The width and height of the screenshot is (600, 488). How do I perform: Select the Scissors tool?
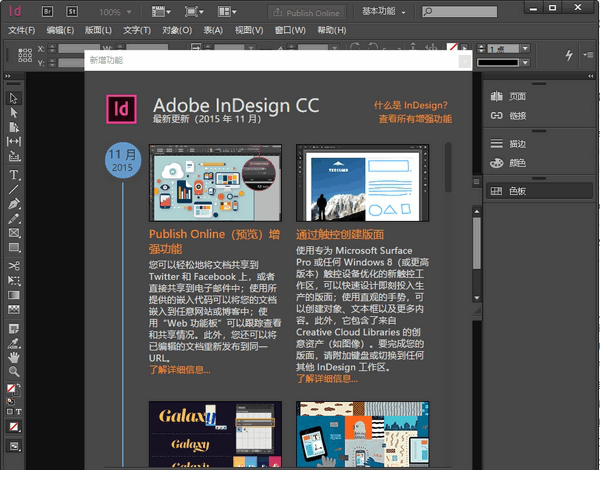click(14, 266)
